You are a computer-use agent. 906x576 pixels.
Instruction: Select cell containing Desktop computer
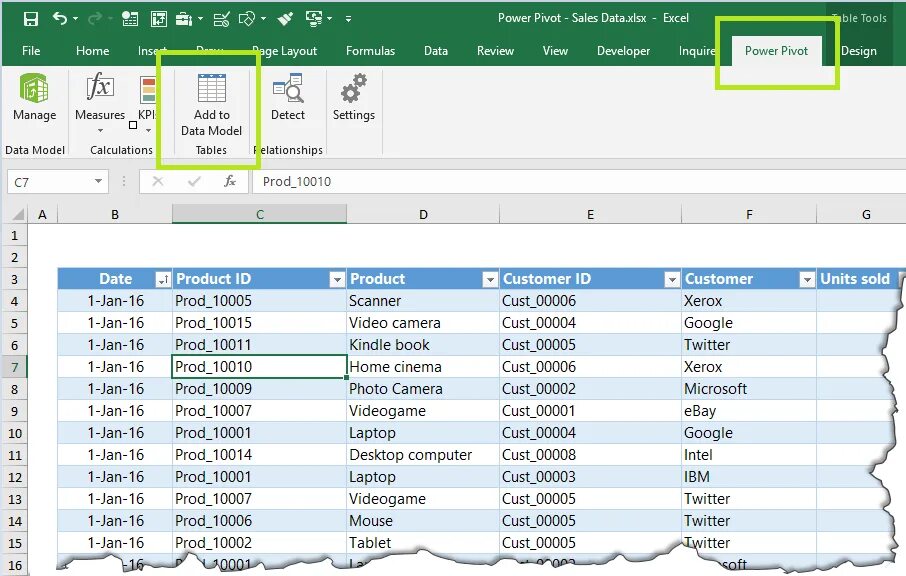pos(423,455)
